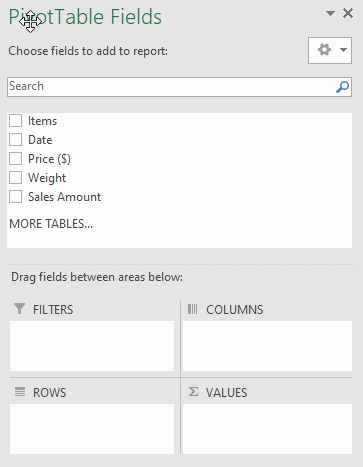Click the Rows lines icon

pyautogui.click(x=20, y=392)
